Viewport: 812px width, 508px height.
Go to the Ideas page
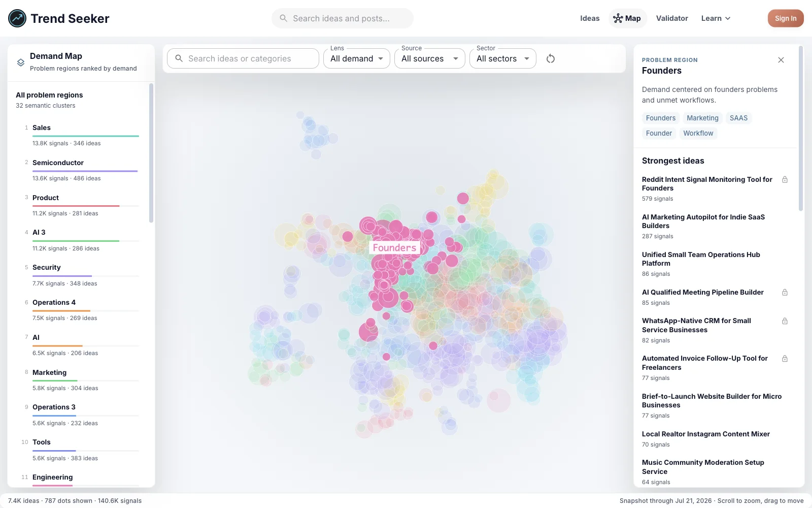590,18
